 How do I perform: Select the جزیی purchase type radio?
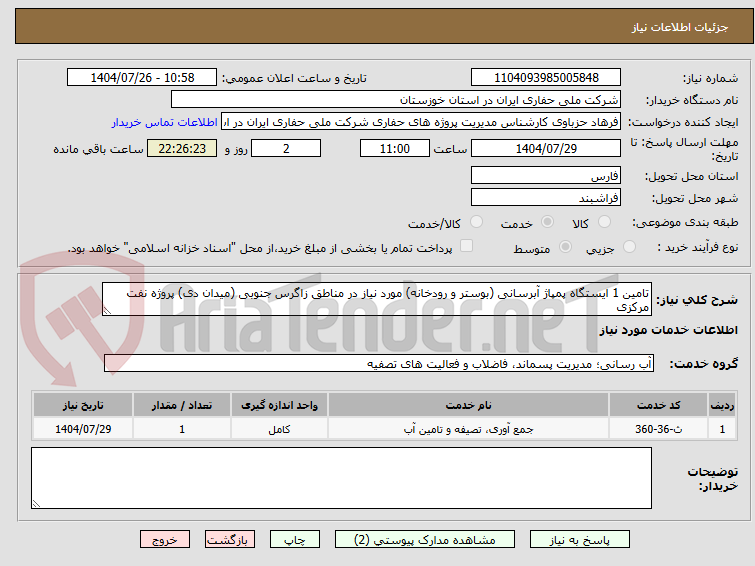[x=629, y=247]
